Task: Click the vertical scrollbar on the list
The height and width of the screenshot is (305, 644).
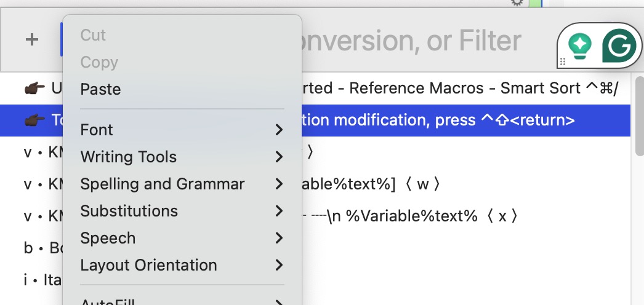Action: (x=638, y=116)
